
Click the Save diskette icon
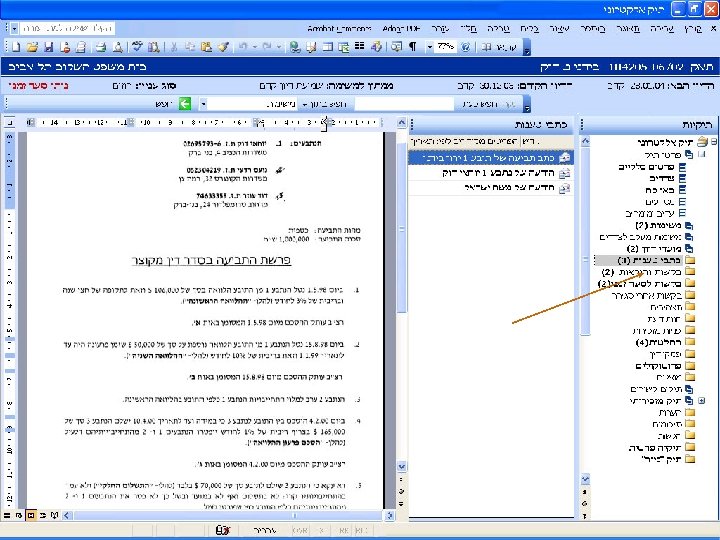pos(49,47)
